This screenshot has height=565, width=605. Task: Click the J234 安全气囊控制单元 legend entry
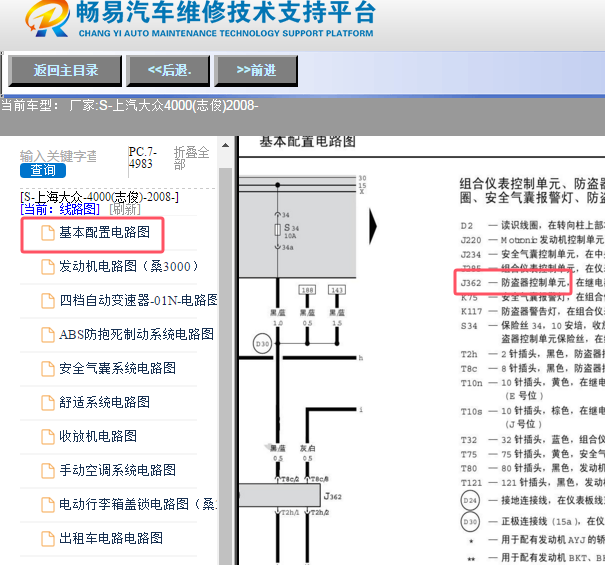533,254
